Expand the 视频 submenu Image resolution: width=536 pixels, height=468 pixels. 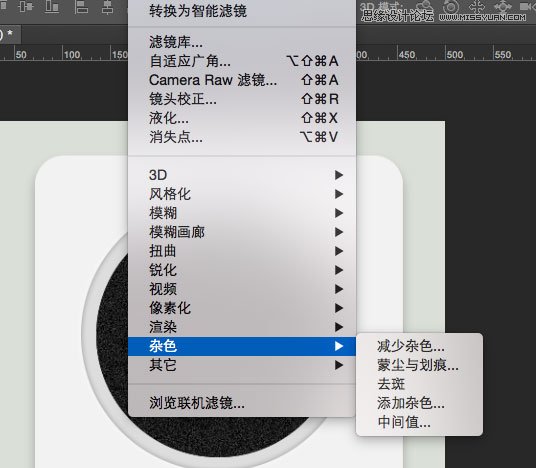pos(242,289)
